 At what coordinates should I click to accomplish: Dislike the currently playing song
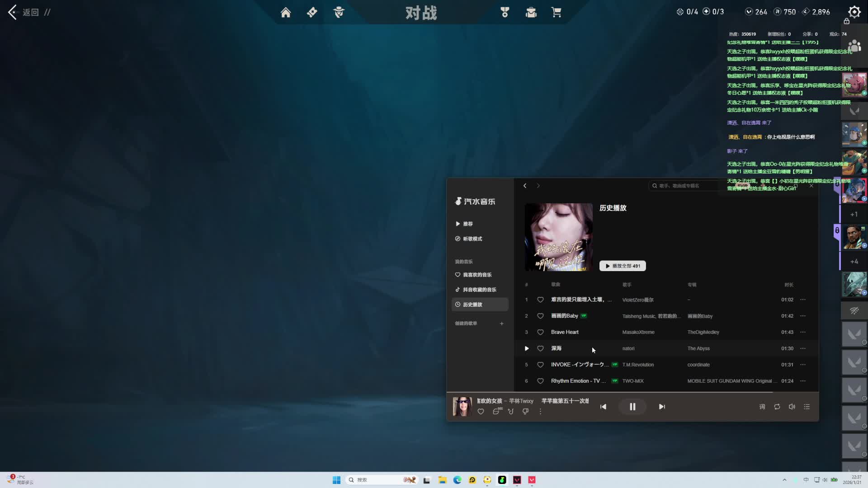(x=525, y=412)
